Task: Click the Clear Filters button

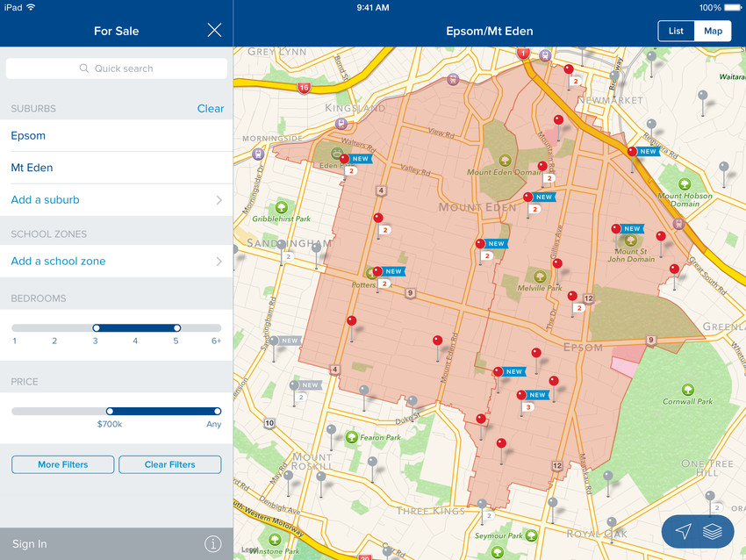Action: 170,464
